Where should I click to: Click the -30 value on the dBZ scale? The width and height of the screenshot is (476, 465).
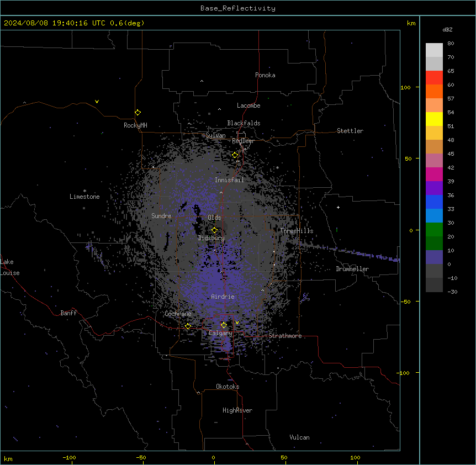(452, 292)
